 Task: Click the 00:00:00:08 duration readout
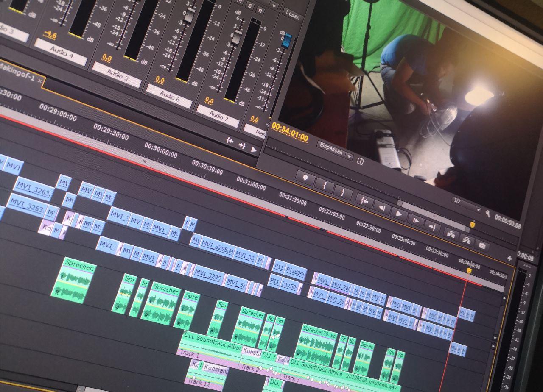click(507, 222)
